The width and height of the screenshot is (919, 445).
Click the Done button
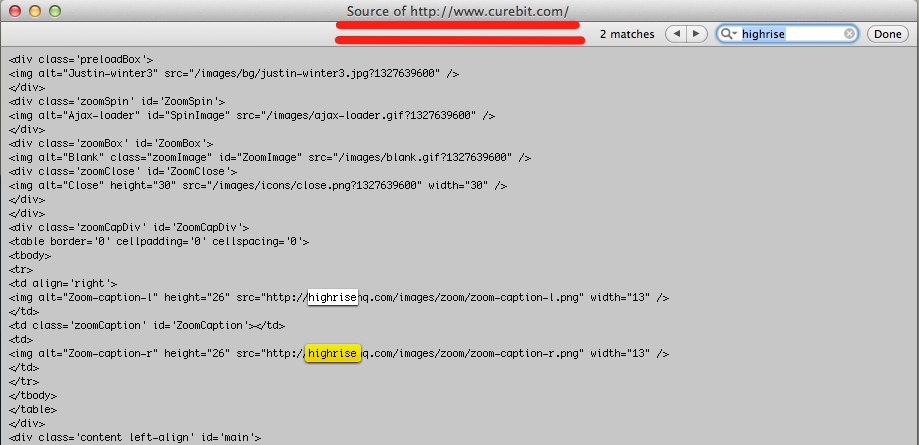pos(887,34)
